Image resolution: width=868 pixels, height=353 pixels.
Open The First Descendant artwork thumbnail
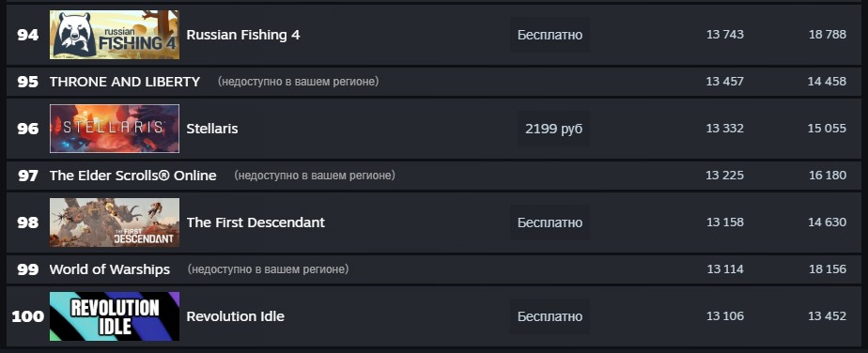coord(115,223)
